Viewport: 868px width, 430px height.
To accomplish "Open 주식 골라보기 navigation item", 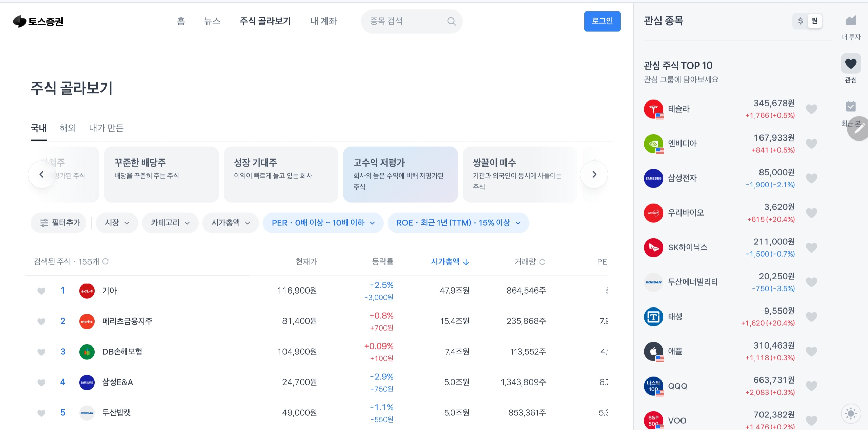I will click(x=265, y=21).
